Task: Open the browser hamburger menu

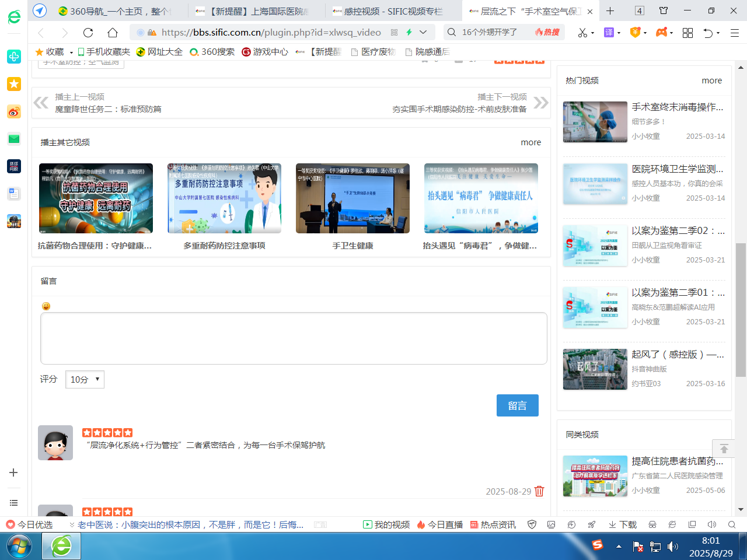Action: tap(734, 33)
